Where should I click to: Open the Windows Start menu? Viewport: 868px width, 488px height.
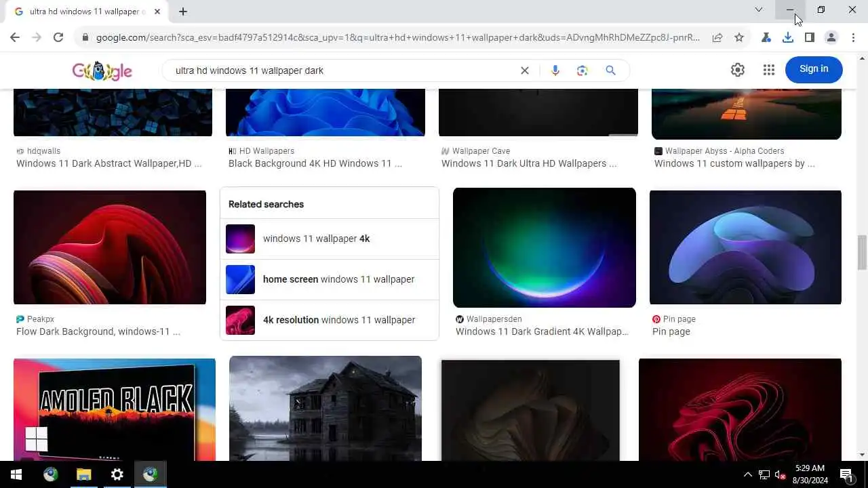pyautogui.click(x=16, y=474)
